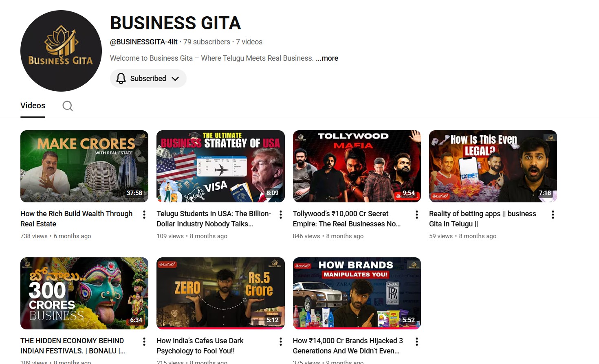Expand channel description with ...more
599x364 pixels.
tap(327, 58)
